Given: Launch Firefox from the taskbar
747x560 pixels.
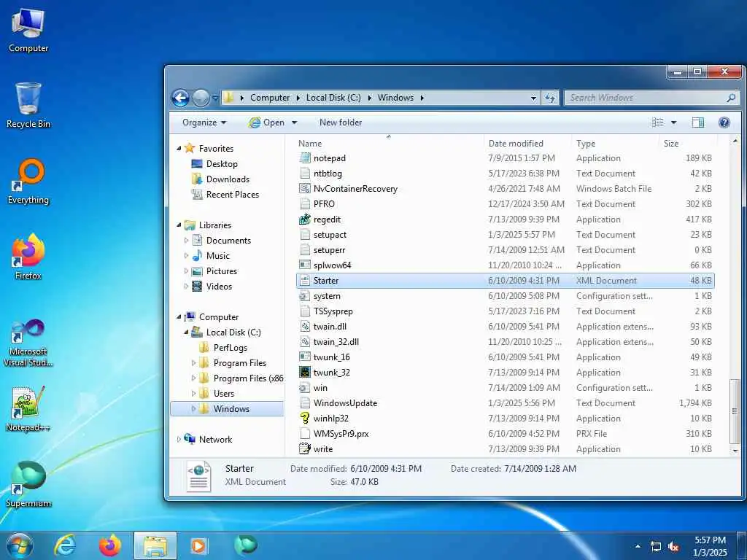Looking at the screenshot, I should [110, 545].
